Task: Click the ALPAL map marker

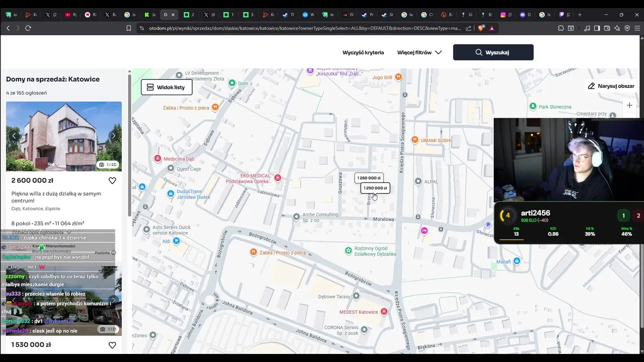Action: 418,181
